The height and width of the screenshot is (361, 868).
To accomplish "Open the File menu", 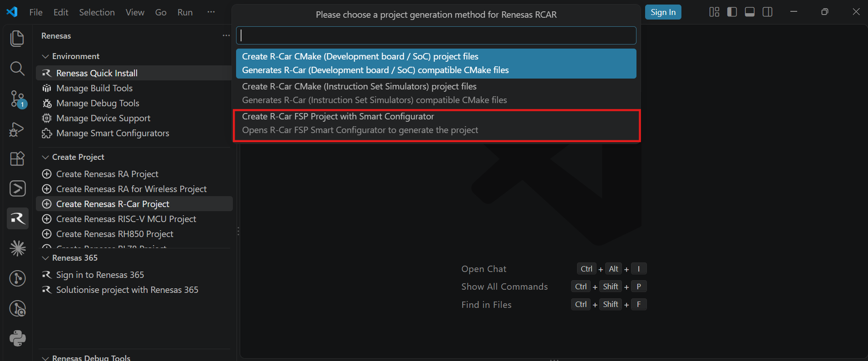I will pyautogui.click(x=36, y=12).
